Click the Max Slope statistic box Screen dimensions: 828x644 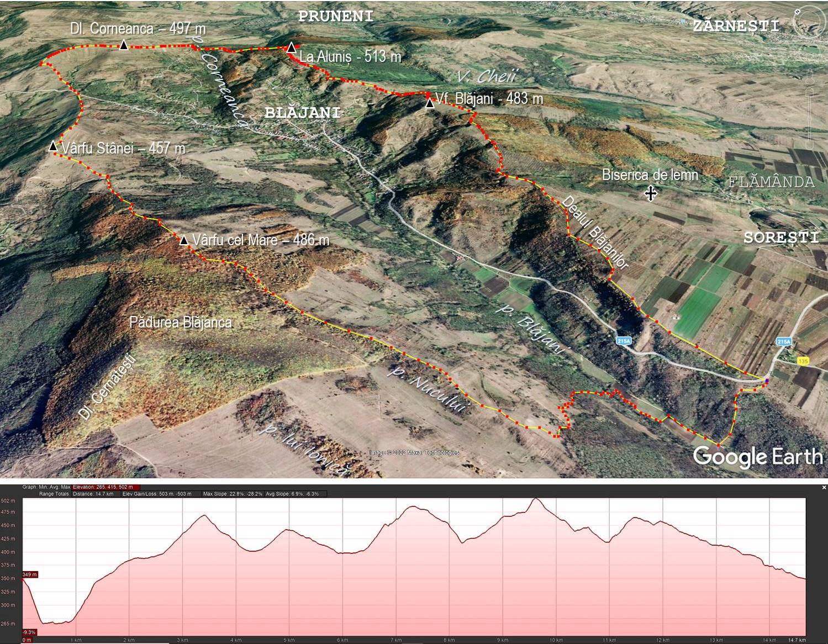(x=233, y=494)
